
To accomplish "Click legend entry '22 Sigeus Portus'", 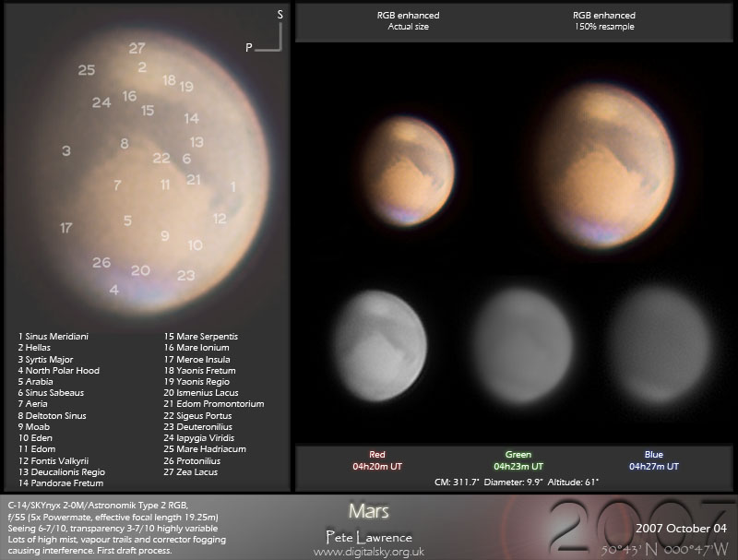I will click(197, 415).
